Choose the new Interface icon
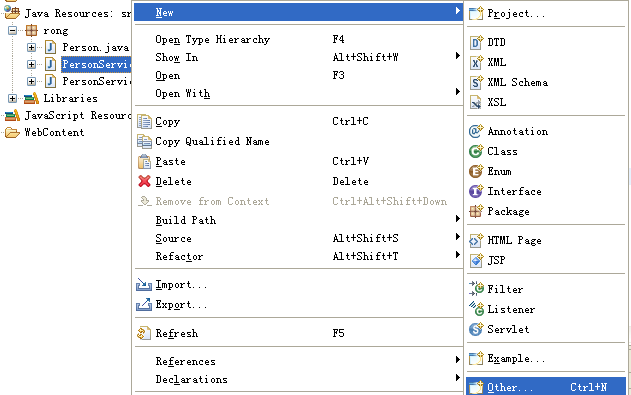This screenshot has height=395, width=631. (476, 191)
